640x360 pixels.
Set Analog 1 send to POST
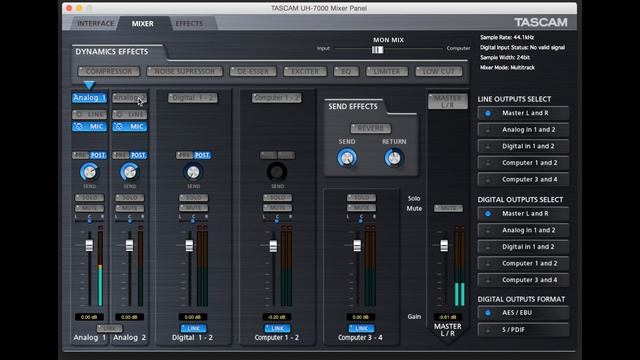tap(98, 155)
